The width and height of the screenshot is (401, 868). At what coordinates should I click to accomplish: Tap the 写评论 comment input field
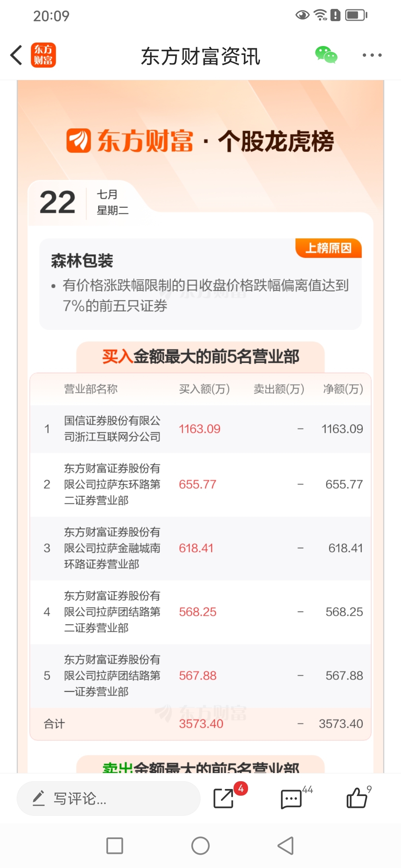pyautogui.click(x=108, y=798)
